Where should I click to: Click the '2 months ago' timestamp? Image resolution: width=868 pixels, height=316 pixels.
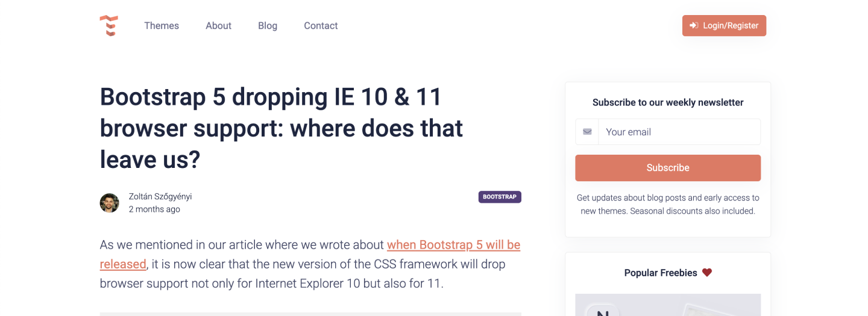[x=154, y=209]
